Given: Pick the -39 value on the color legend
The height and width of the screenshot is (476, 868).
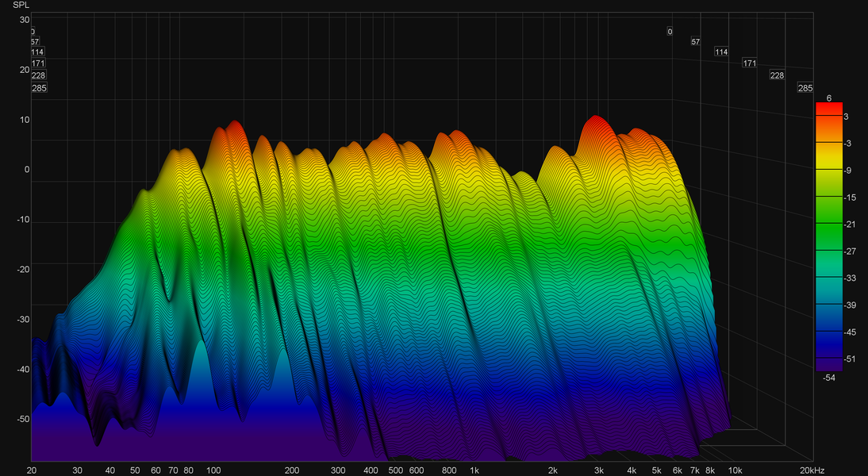Looking at the screenshot, I should [x=849, y=305].
